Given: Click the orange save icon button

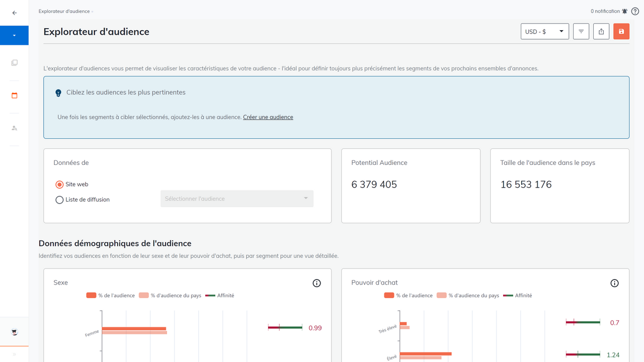Looking at the screenshot, I should pyautogui.click(x=621, y=31).
